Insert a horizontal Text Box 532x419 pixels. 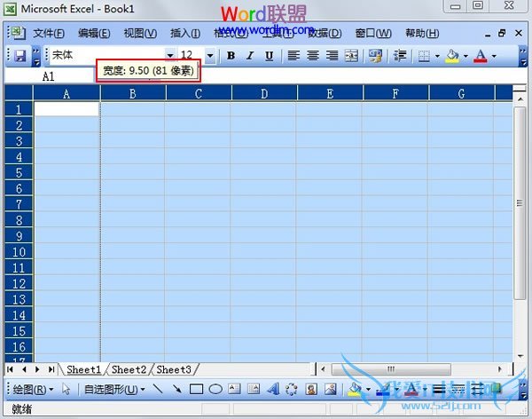[x=234, y=389]
